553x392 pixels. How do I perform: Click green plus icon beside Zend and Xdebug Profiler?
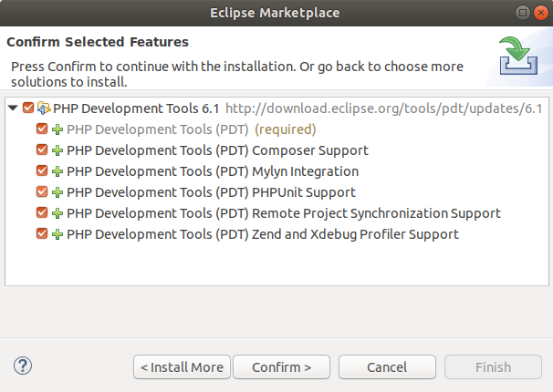pyautogui.click(x=57, y=234)
